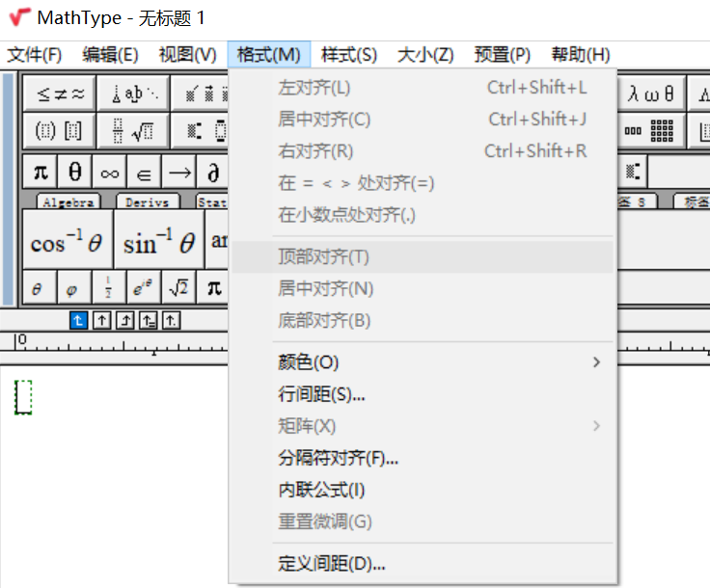710x588 pixels.
Task: Select 居中对齐(C) in the Format menu
Action: click(423, 120)
